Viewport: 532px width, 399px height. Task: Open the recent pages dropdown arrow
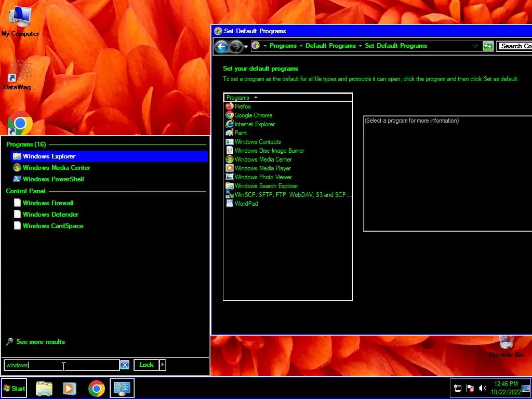[x=246, y=47]
